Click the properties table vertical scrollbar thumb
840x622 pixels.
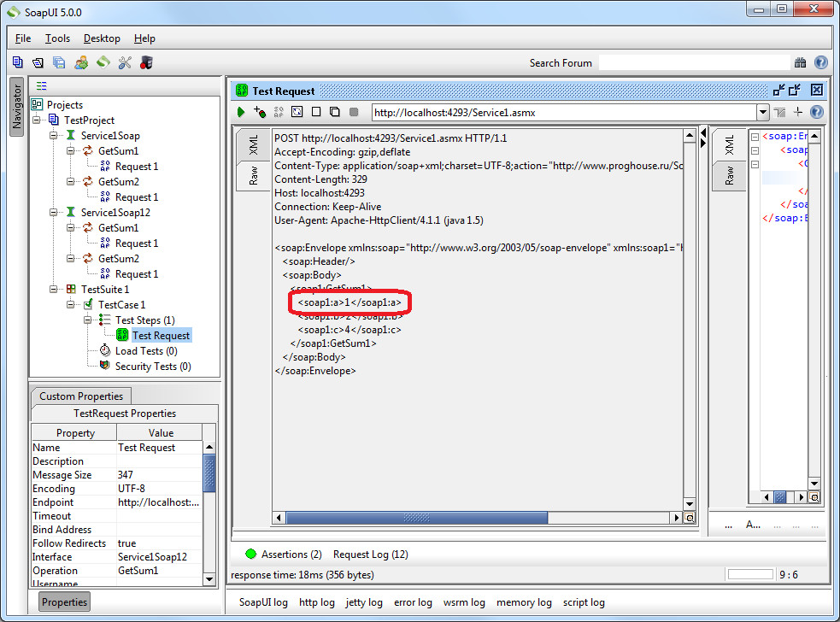tap(209, 473)
